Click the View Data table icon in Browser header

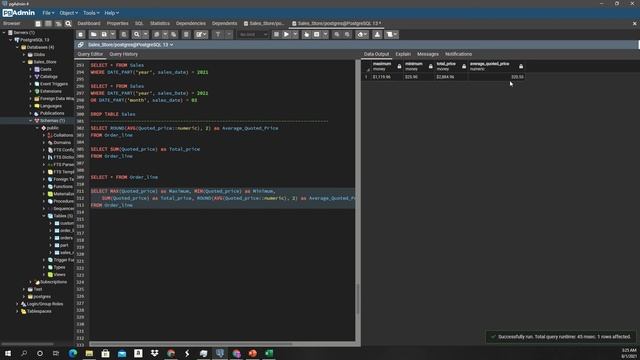click(x=48, y=24)
